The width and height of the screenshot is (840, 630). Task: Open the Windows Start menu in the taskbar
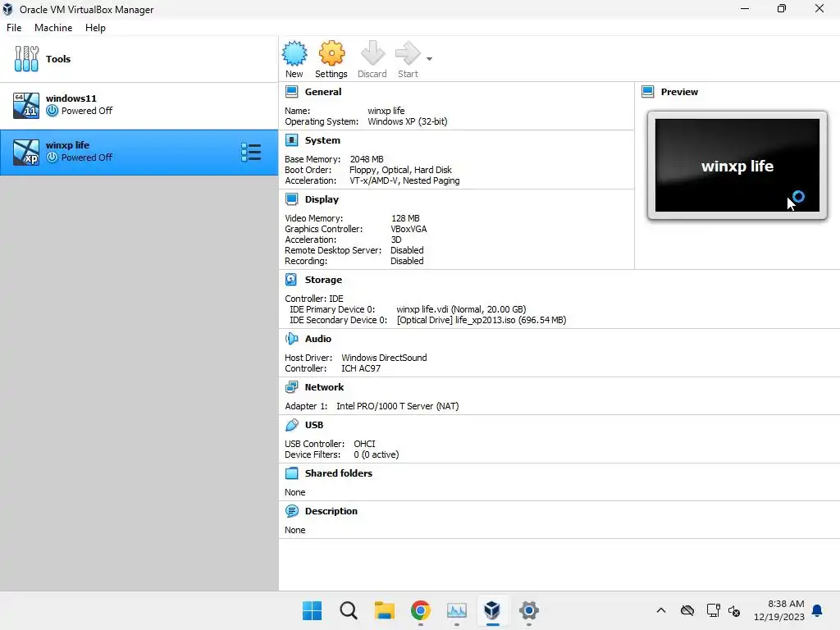pyautogui.click(x=313, y=610)
